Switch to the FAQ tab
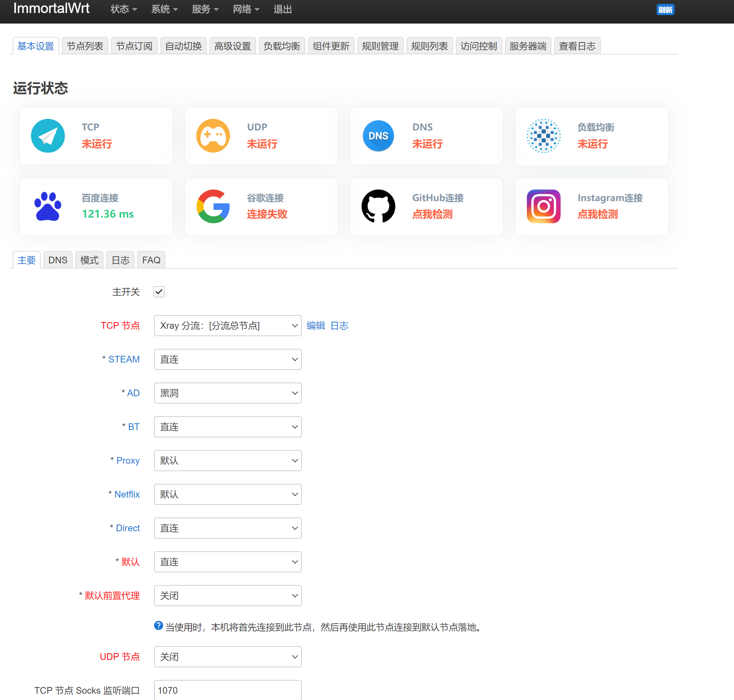This screenshot has width=734, height=700. [151, 260]
